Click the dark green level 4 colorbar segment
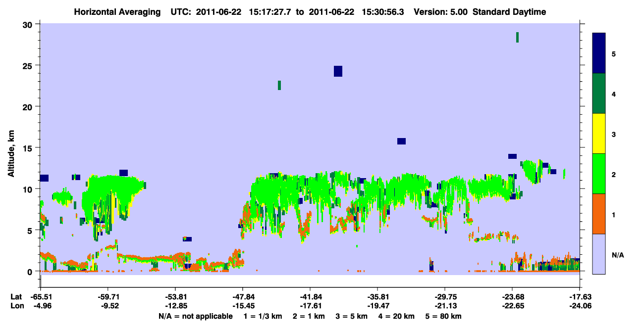The width and height of the screenshot is (644, 330). [x=599, y=94]
